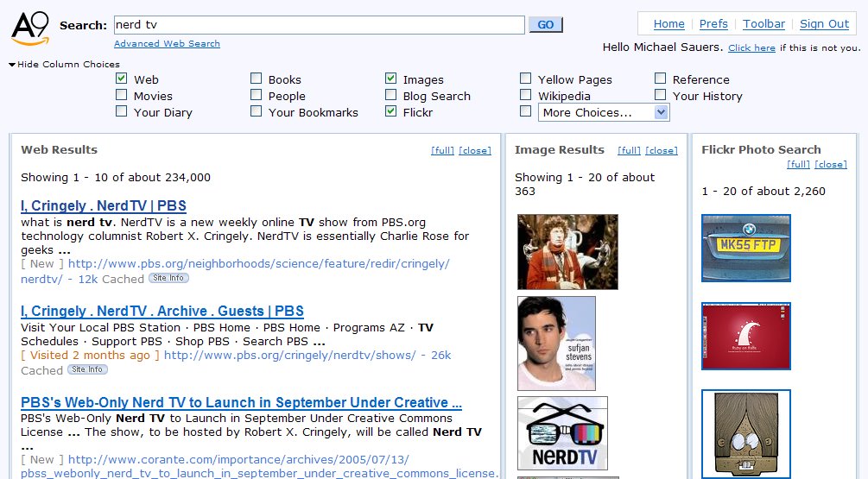
Task: Click Site Info badge under Archive Guests result
Action: coord(87,369)
